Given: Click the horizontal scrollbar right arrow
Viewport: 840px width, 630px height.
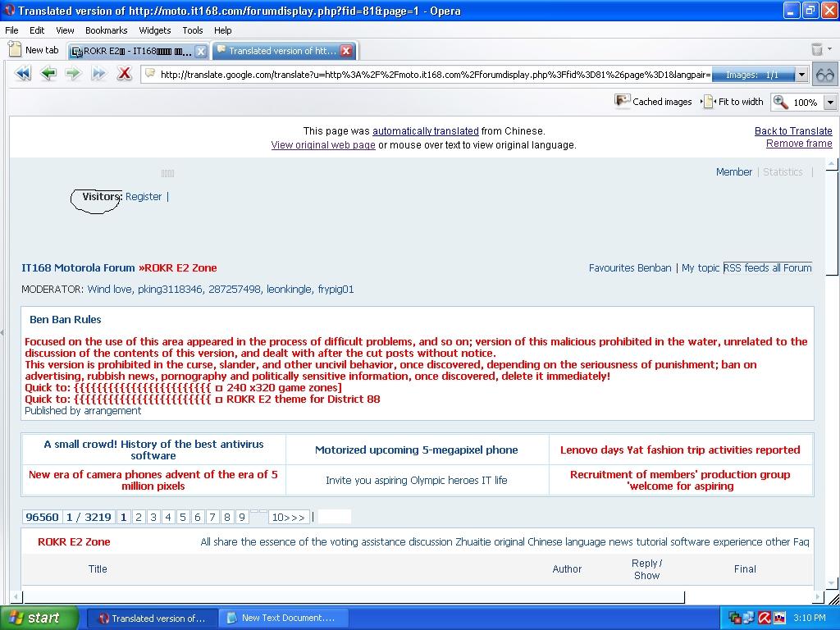Looking at the screenshot, I should coord(818,596).
